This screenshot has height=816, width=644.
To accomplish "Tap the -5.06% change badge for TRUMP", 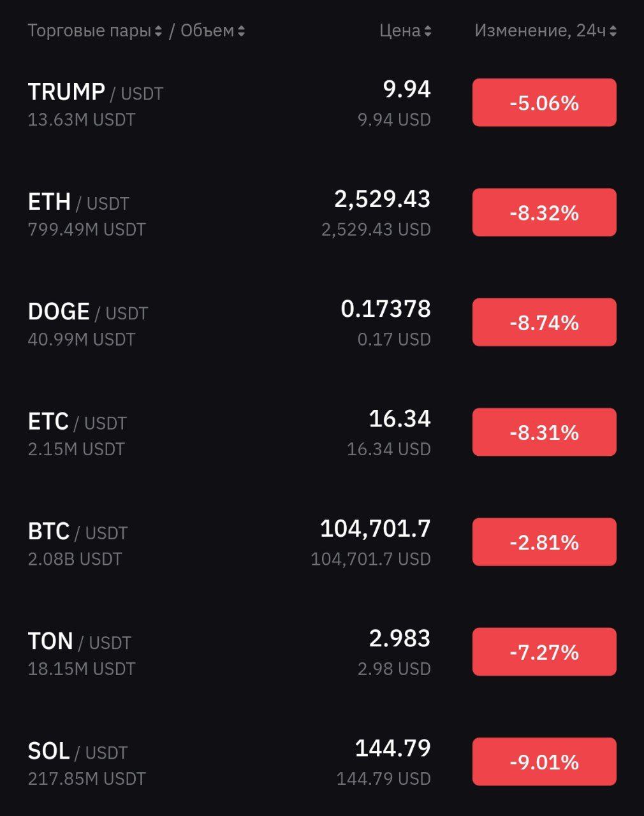I will (x=545, y=103).
